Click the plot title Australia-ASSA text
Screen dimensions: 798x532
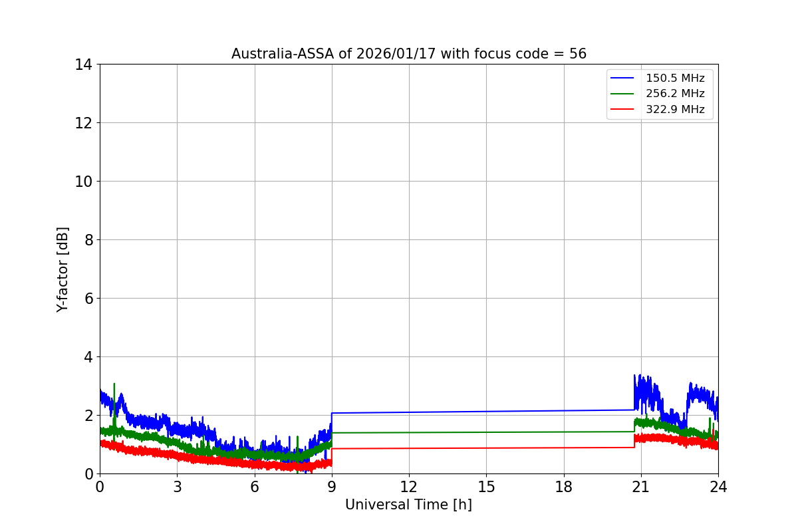coord(409,54)
